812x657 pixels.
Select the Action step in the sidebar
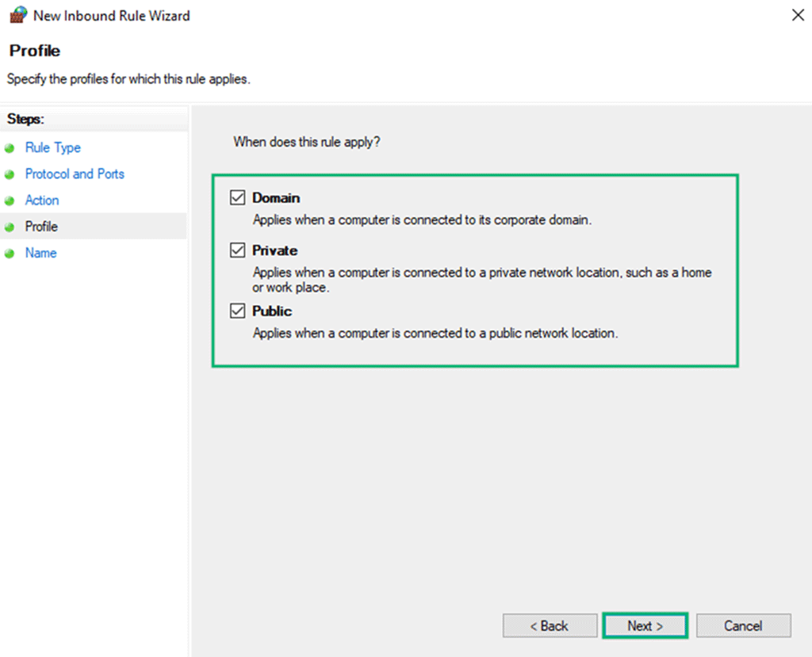42,200
